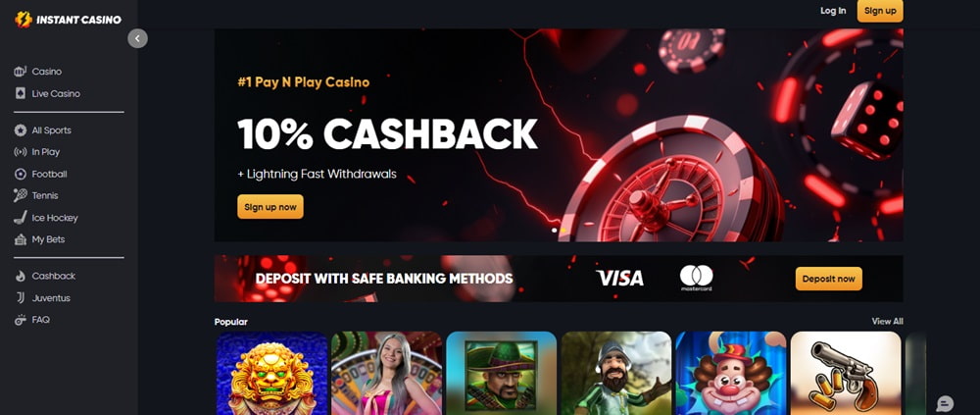Click the Sign up button in header
980x415 pixels.
(x=880, y=11)
